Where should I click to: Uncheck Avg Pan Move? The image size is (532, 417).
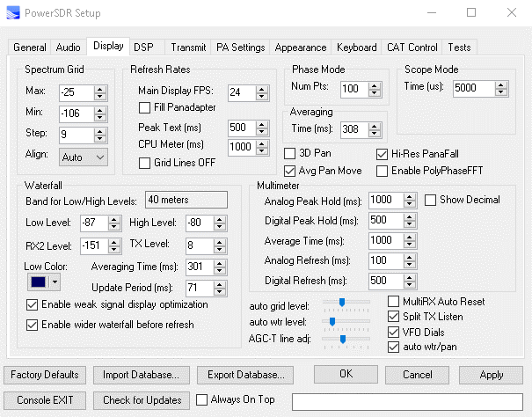point(289,171)
